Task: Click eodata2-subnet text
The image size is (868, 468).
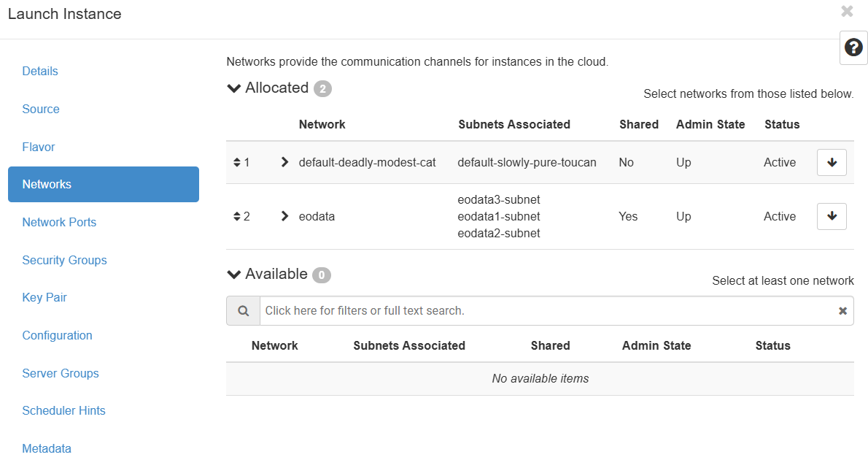Action: [499, 233]
